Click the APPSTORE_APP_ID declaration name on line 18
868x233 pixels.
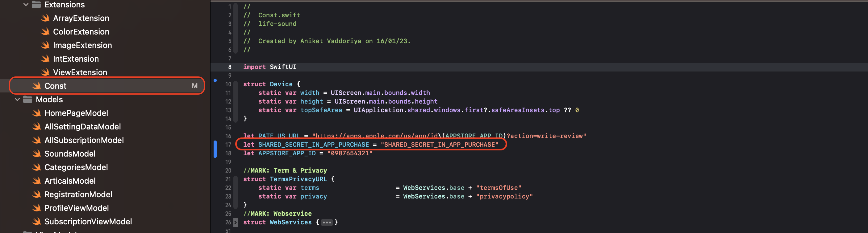click(x=287, y=153)
